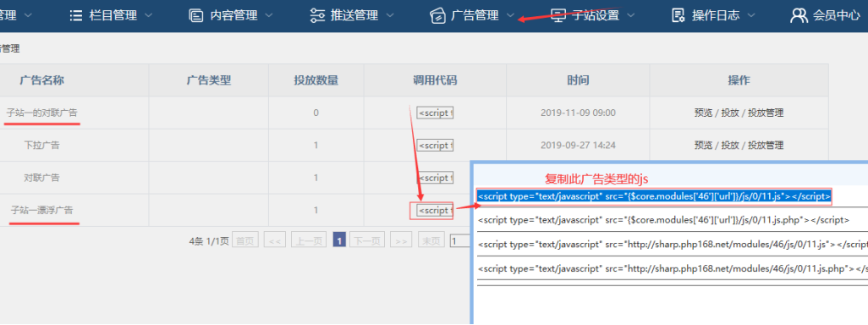Click the 广告管理 tag icon
The width and height of the screenshot is (868, 325).
(x=437, y=15)
